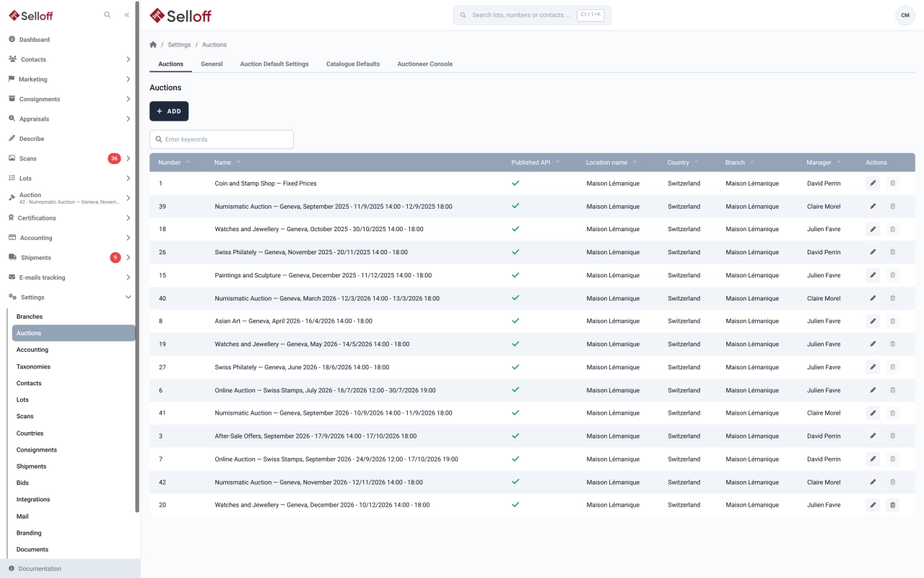Viewport: 924px width, 578px height.
Task: Collapse the sidebar with the double-chevron icon
Action: pyautogui.click(x=127, y=15)
